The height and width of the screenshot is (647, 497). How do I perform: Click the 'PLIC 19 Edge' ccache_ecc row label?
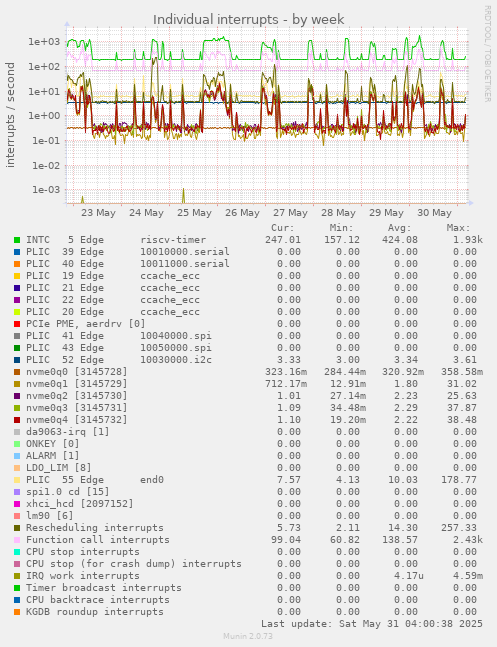point(65,276)
